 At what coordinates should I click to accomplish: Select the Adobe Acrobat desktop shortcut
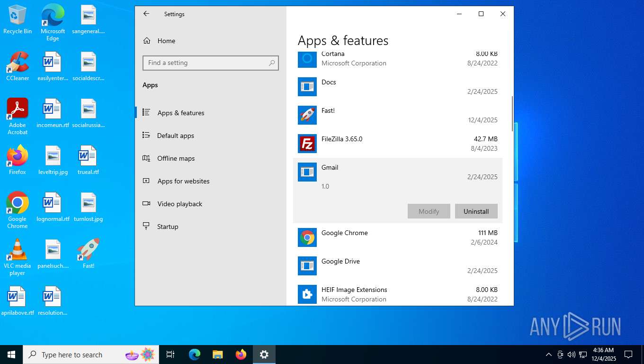click(18, 117)
